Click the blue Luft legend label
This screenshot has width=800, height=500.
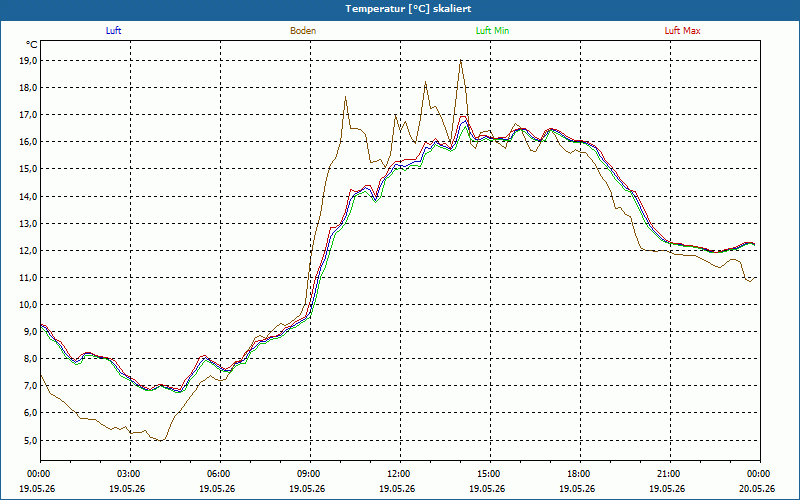113,31
